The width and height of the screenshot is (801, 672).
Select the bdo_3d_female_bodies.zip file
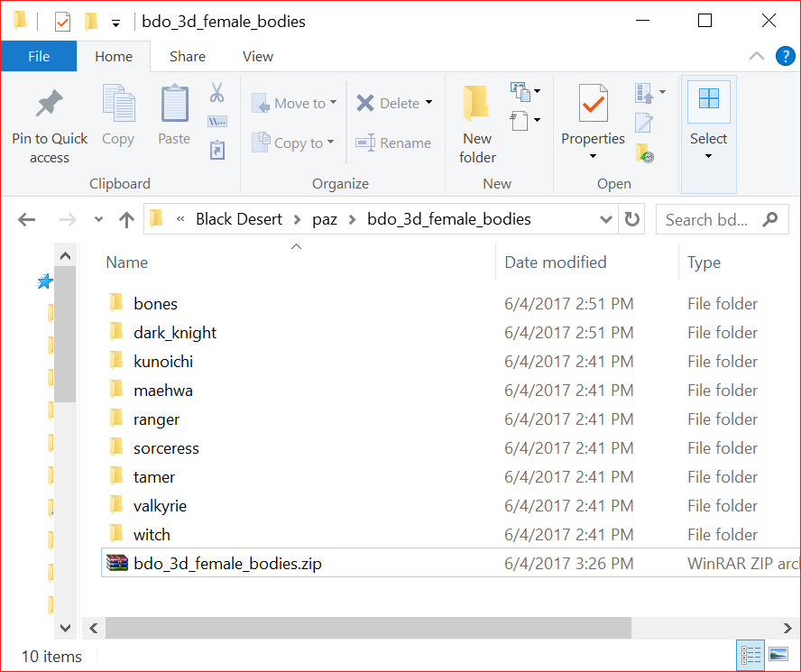tap(227, 564)
